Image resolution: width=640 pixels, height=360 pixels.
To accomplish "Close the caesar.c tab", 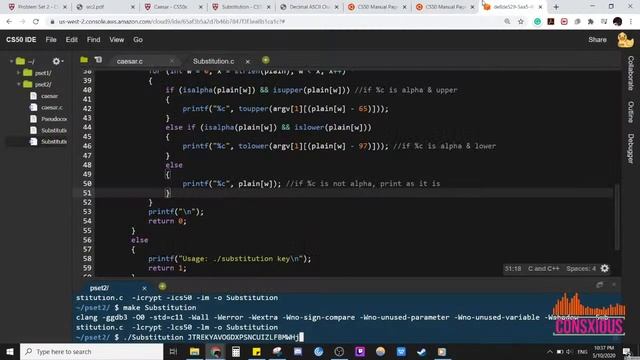I will tap(172, 61).
